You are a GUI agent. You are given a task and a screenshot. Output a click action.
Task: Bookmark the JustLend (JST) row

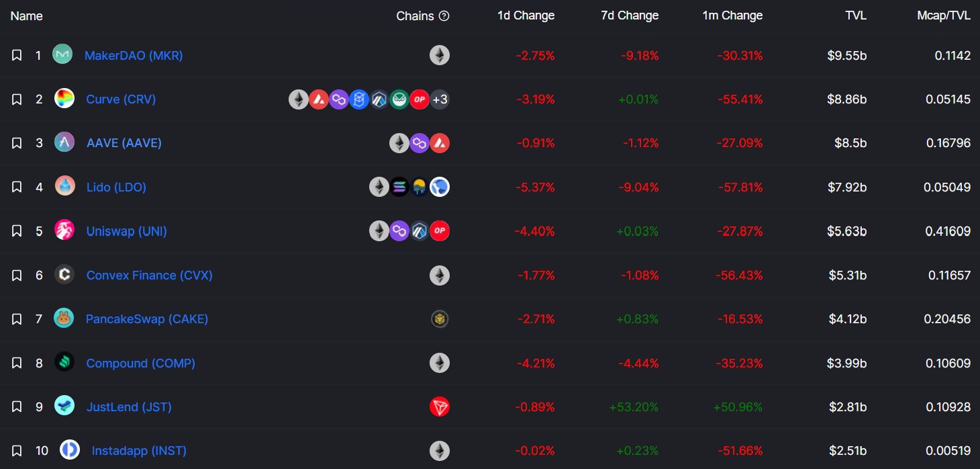coord(17,407)
